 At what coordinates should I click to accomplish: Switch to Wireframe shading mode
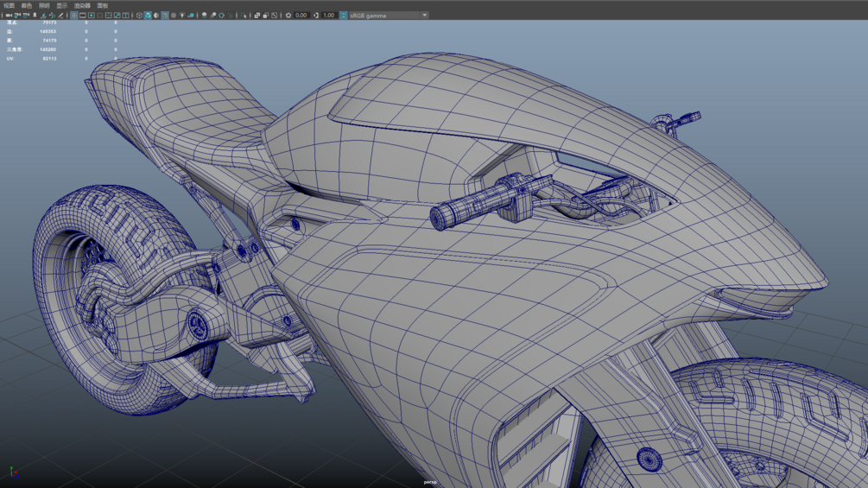[x=140, y=16]
